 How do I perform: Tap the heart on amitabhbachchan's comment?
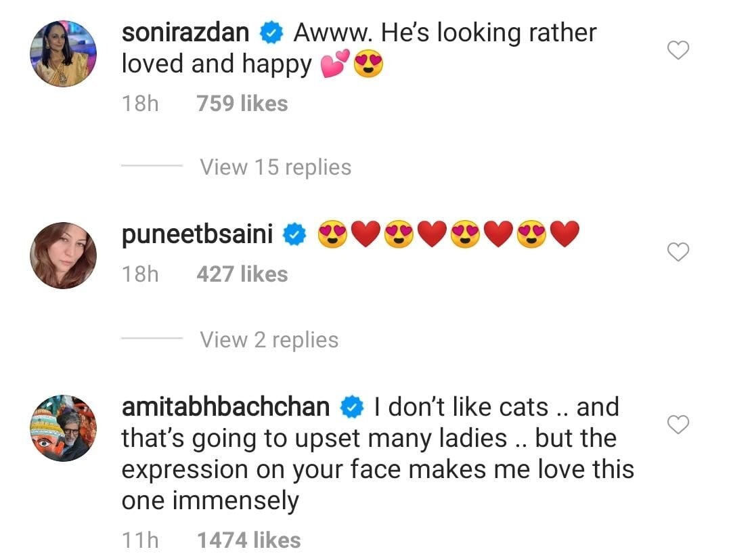click(x=678, y=425)
